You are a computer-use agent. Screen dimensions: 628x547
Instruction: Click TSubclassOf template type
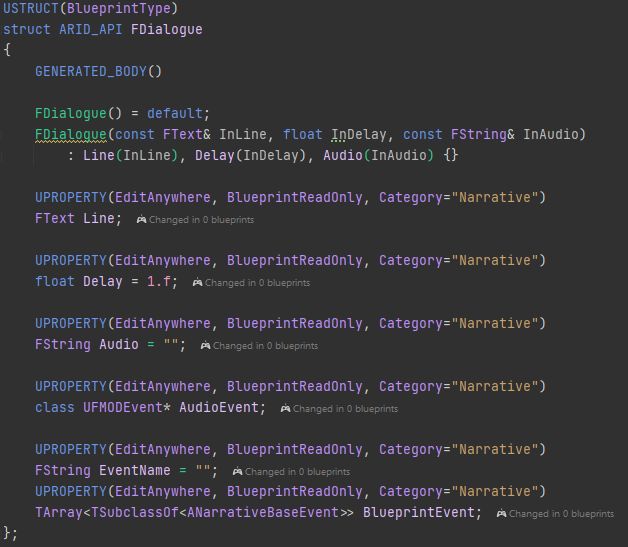[x=135, y=512]
